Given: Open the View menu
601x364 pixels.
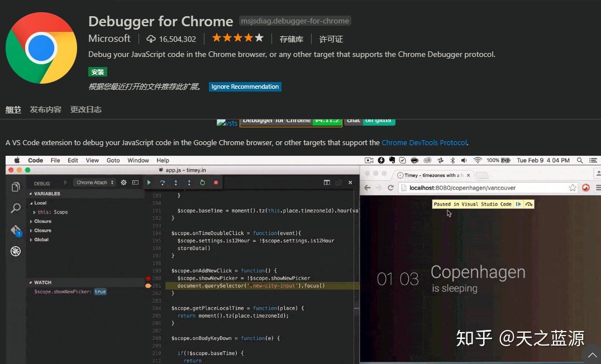Looking at the screenshot, I should pos(92,160).
